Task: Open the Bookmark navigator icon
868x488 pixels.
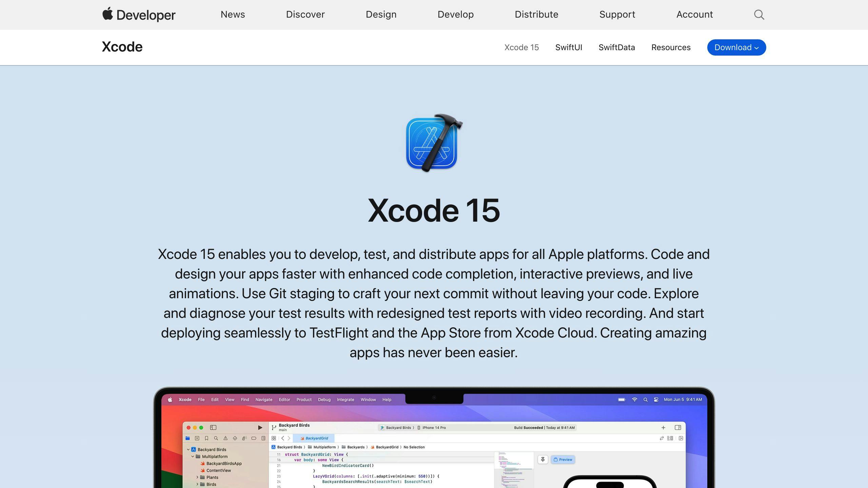Action: [207, 438]
